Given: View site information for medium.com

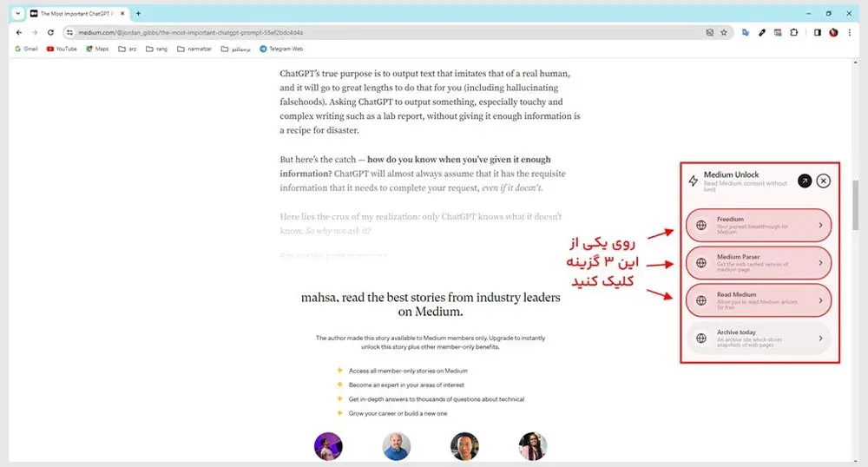Looking at the screenshot, I should click(x=69, y=33).
